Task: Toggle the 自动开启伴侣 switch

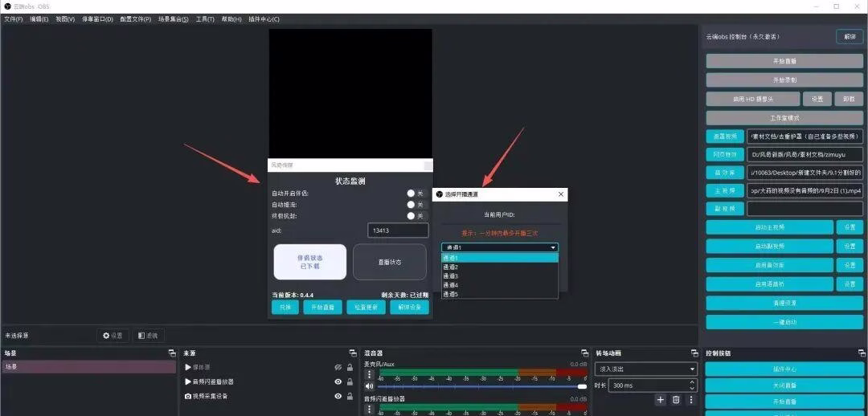Action: click(415, 194)
